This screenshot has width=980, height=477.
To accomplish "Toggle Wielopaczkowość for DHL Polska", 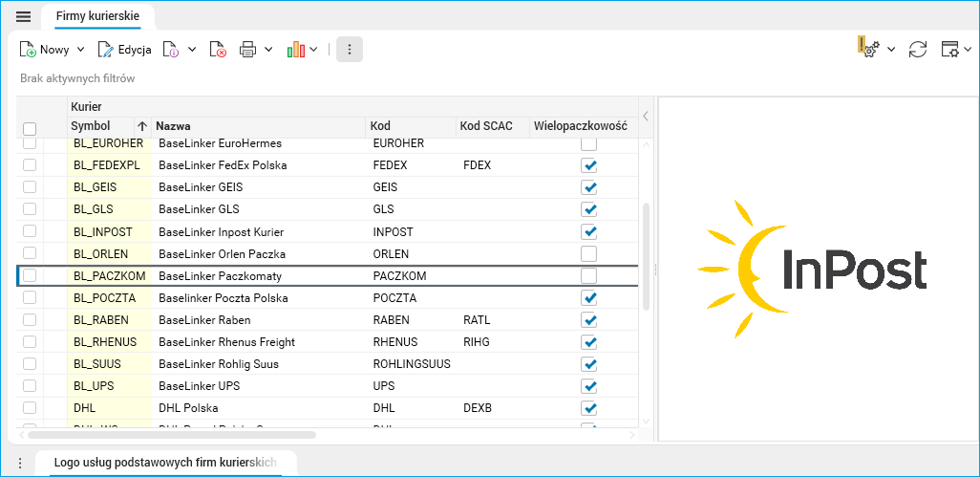I will pyautogui.click(x=588, y=408).
